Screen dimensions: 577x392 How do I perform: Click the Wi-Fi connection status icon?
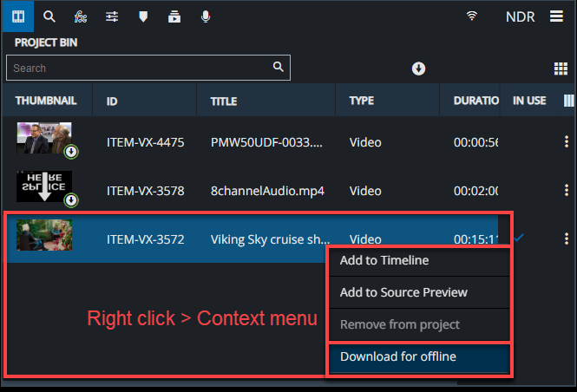tap(472, 16)
